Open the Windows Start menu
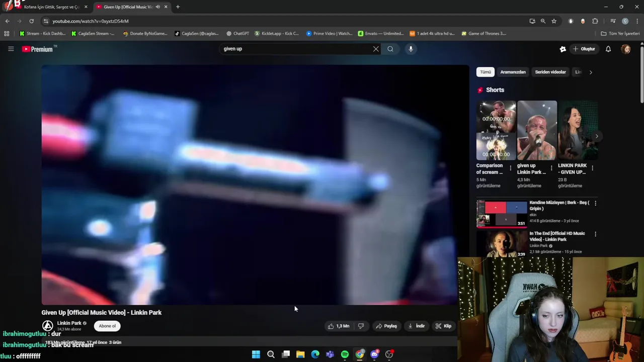The image size is (644, 362). [x=256, y=354]
